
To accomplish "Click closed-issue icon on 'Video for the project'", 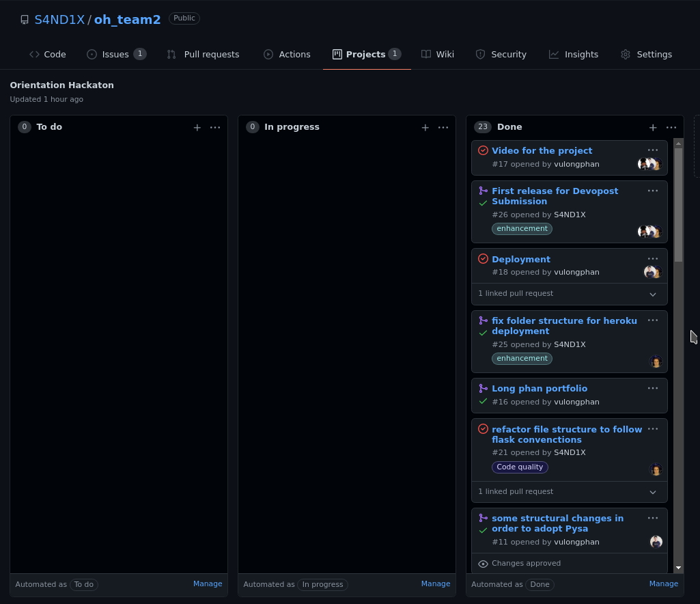I will point(483,150).
